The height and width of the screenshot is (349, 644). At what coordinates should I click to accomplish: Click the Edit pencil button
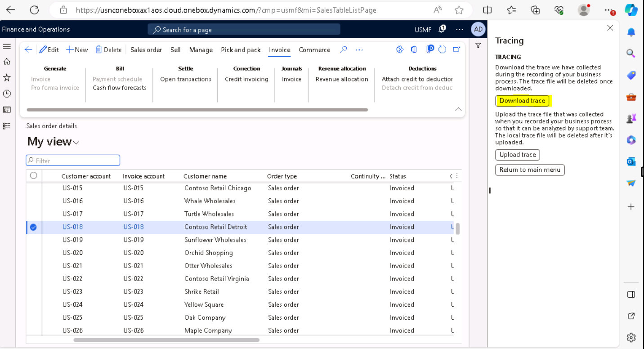(49, 50)
